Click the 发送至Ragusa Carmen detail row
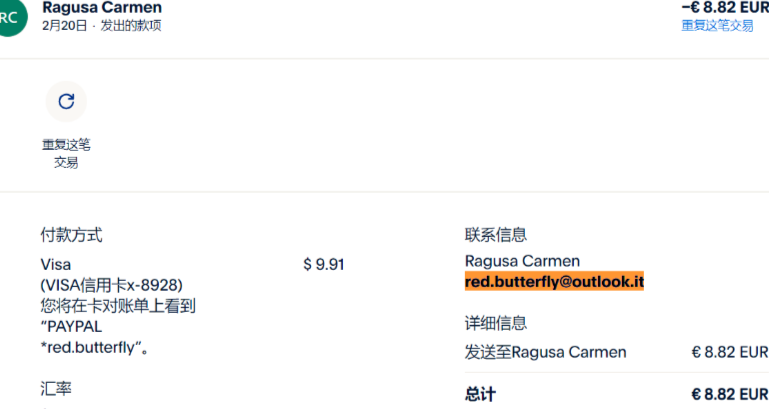 point(616,352)
